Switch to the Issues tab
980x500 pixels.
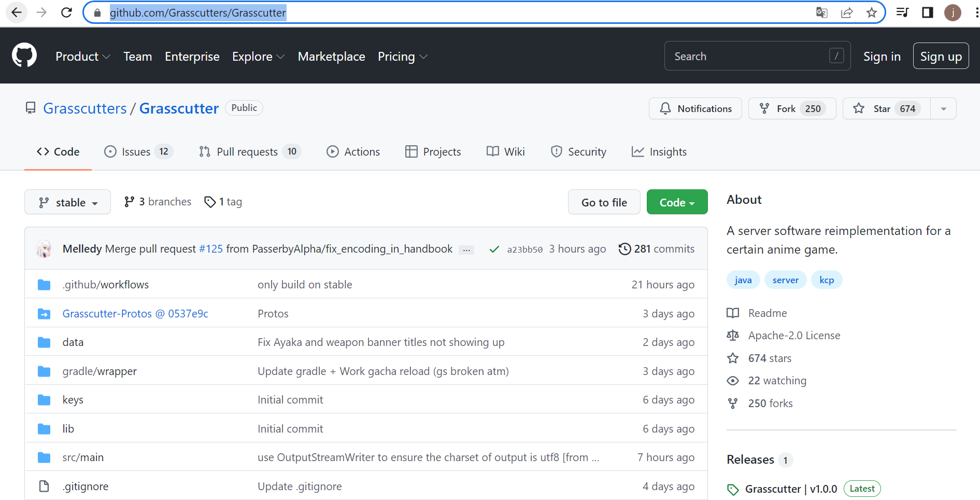pyautogui.click(x=138, y=151)
